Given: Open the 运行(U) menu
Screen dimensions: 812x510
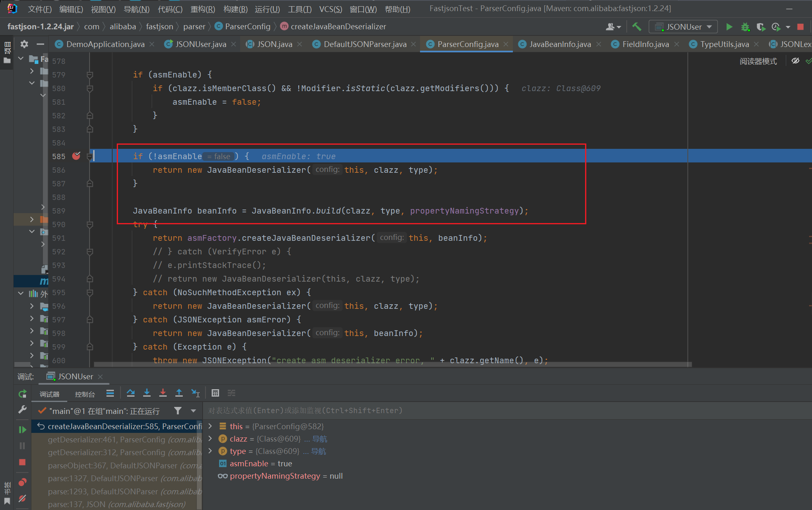Looking at the screenshot, I should point(267,9).
